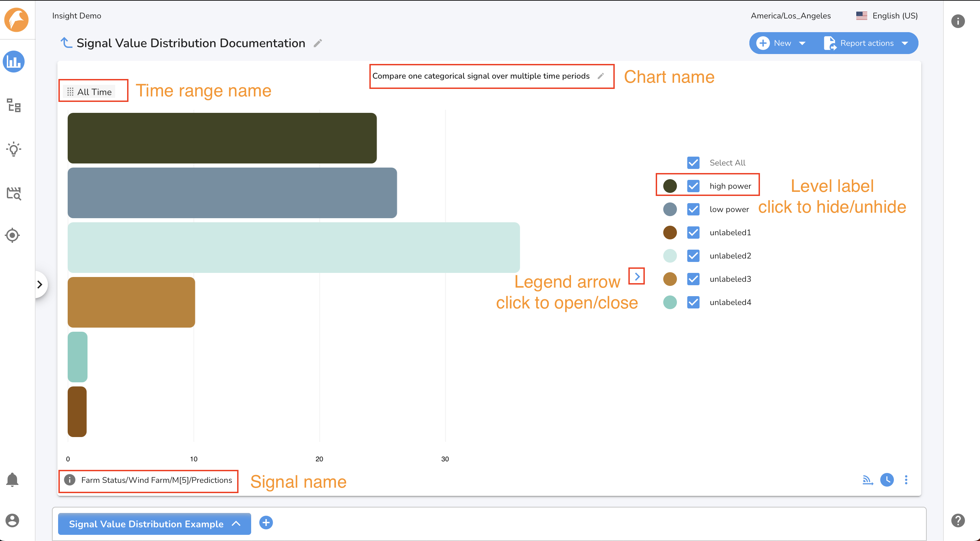
Task: Open the Report actions dropdown
Action: point(866,43)
